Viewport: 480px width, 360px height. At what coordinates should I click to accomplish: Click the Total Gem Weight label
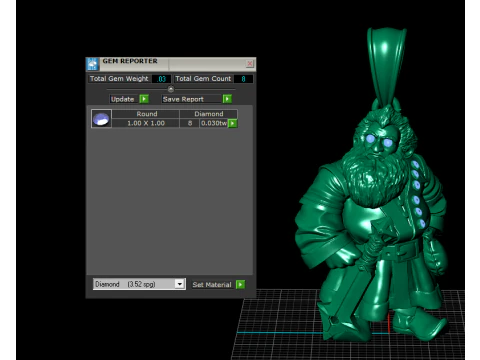[x=119, y=79]
